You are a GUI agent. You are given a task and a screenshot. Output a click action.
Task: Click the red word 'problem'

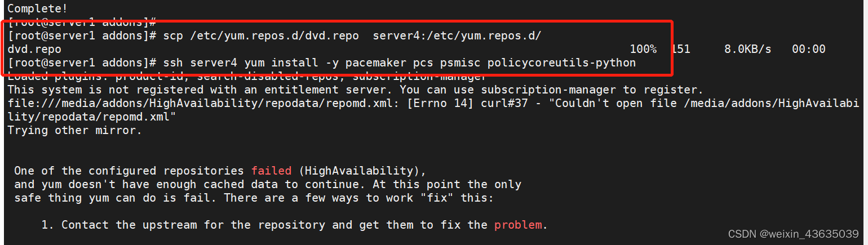click(x=518, y=225)
